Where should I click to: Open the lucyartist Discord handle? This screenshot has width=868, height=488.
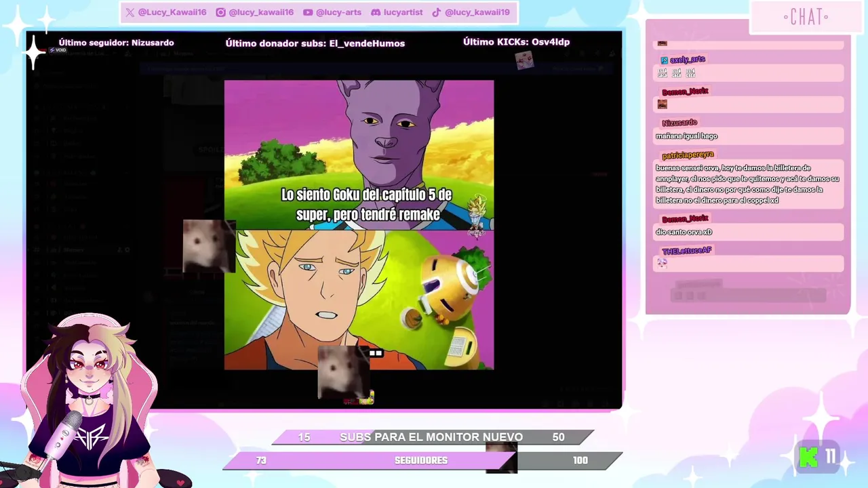pyautogui.click(x=403, y=12)
